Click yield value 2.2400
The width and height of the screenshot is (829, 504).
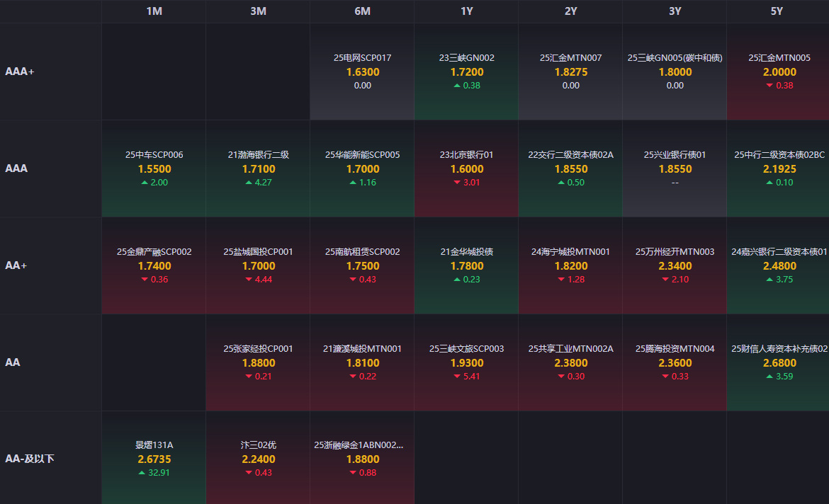pyautogui.click(x=259, y=459)
